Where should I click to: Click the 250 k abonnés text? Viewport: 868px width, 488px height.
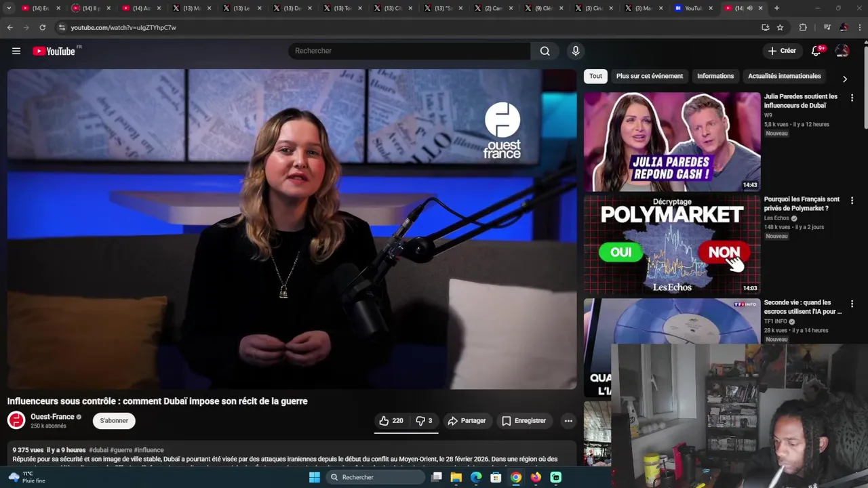[48, 426]
